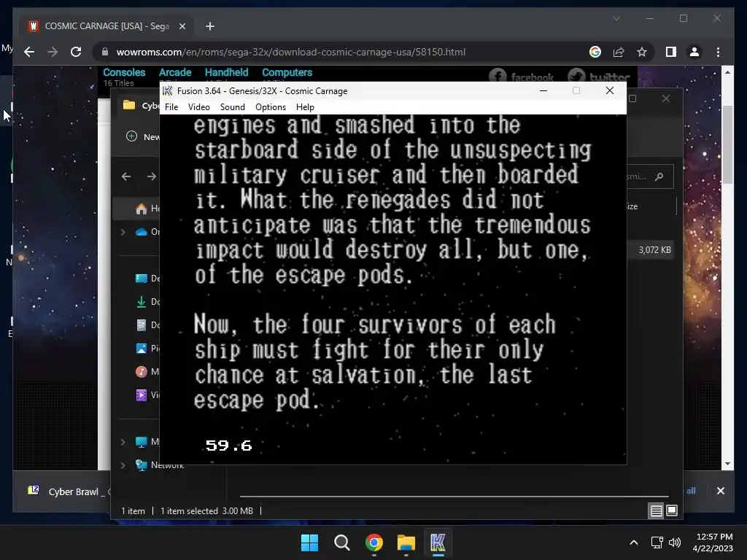This screenshot has width=747, height=560.
Task: Click the twitter link on wowroms
Action: tap(599, 76)
